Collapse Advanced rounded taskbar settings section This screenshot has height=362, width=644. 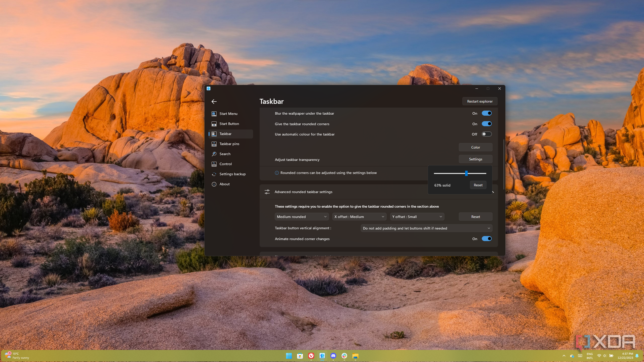493,192
